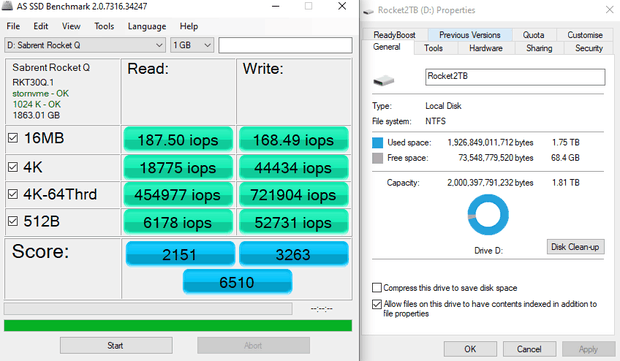Click the Disk Clean-up button

[x=575, y=247]
